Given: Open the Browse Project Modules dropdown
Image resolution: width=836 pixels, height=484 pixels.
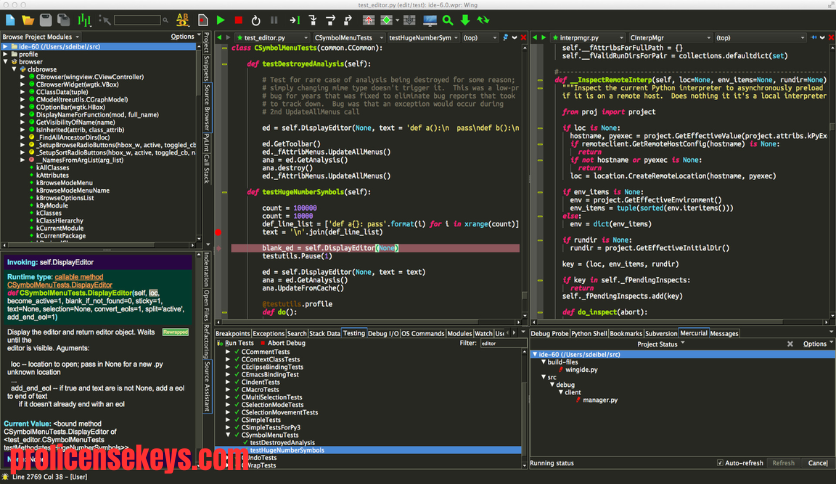Looking at the screenshot, I should coord(41,37).
